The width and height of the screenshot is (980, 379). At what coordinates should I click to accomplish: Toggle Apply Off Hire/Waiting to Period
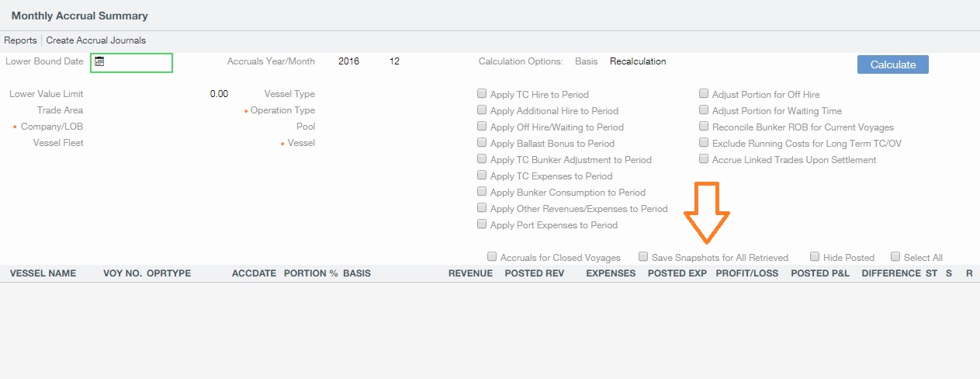[482, 127]
